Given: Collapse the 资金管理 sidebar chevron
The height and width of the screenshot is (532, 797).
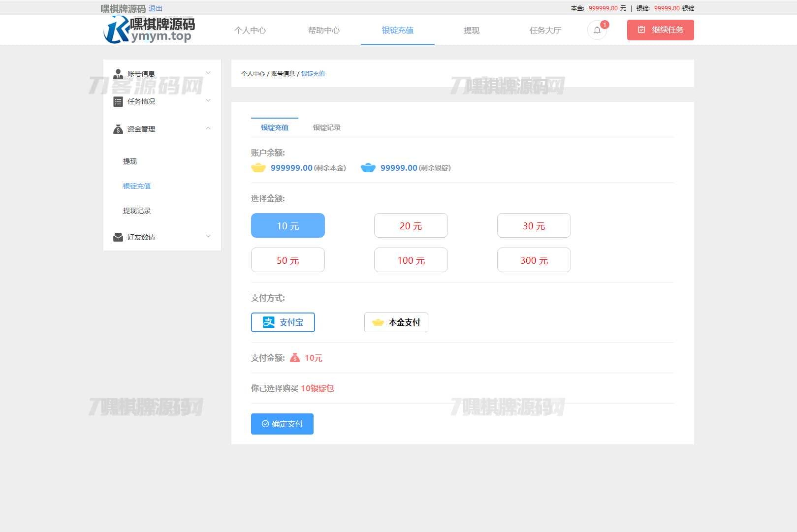Looking at the screenshot, I should tap(208, 128).
